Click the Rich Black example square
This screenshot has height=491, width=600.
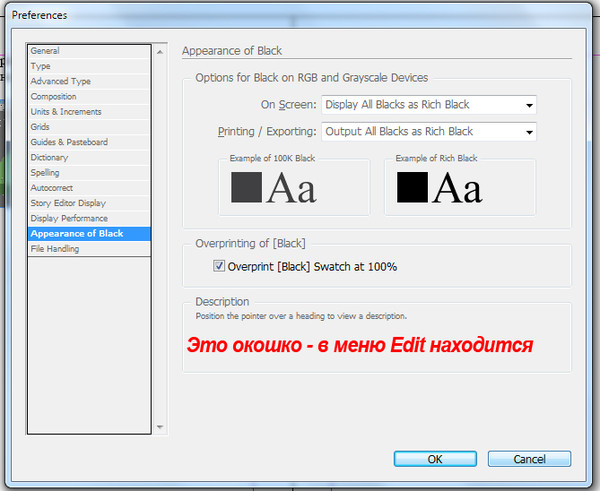pyautogui.click(x=412, y=187)
